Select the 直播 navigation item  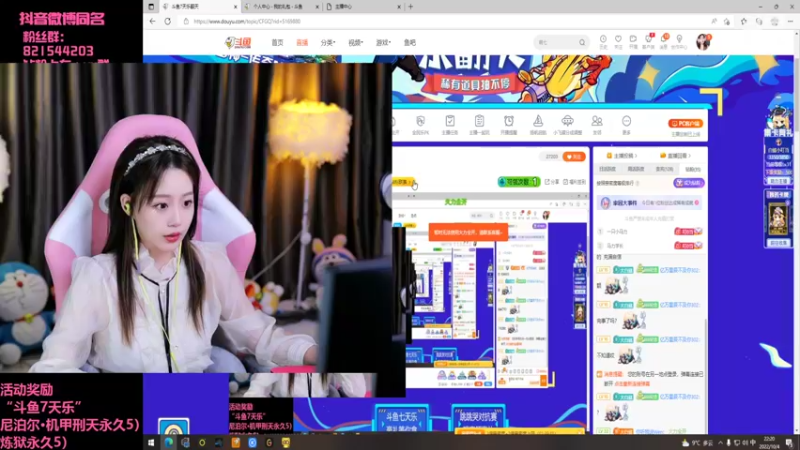tap(302, 43)
